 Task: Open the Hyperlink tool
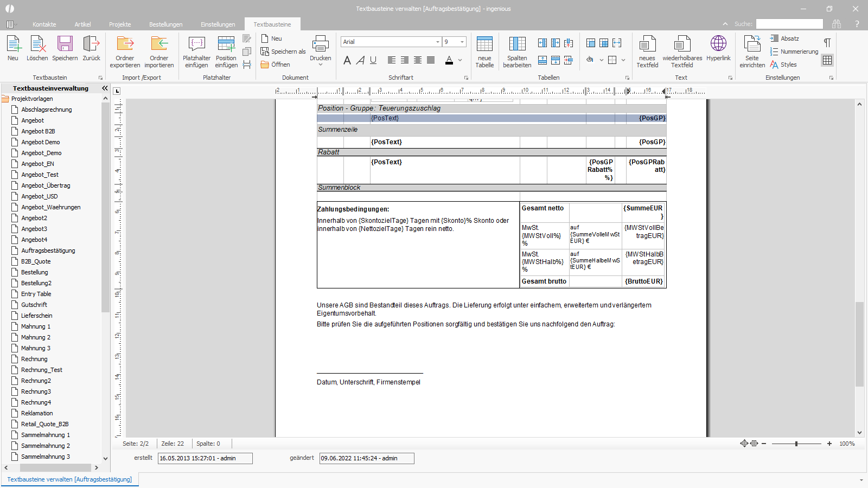[718, 49]
